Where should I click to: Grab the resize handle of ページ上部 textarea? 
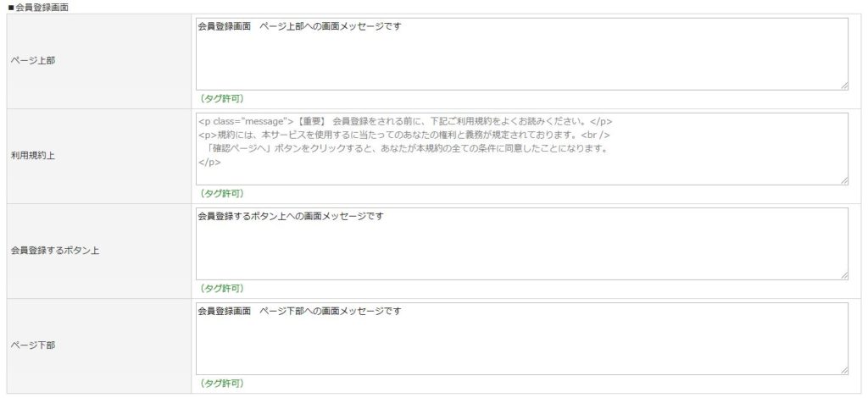(x=844, y=86)
